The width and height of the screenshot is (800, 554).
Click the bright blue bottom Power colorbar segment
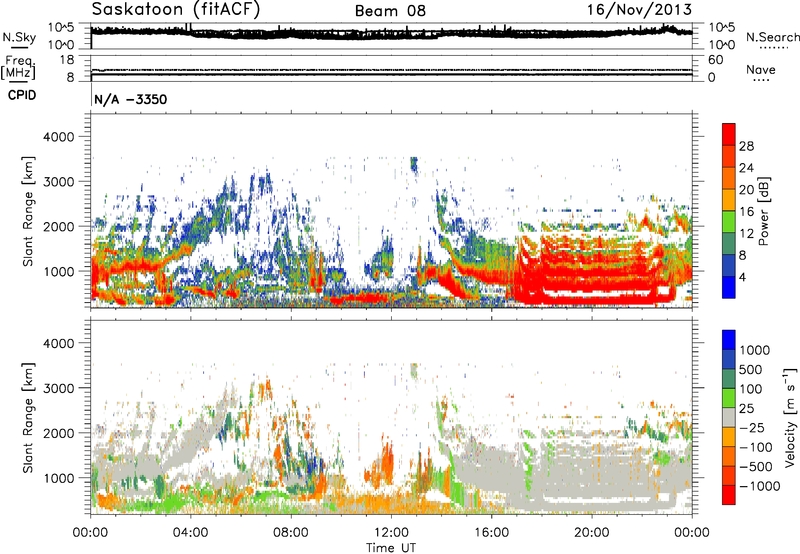[729, 288]
